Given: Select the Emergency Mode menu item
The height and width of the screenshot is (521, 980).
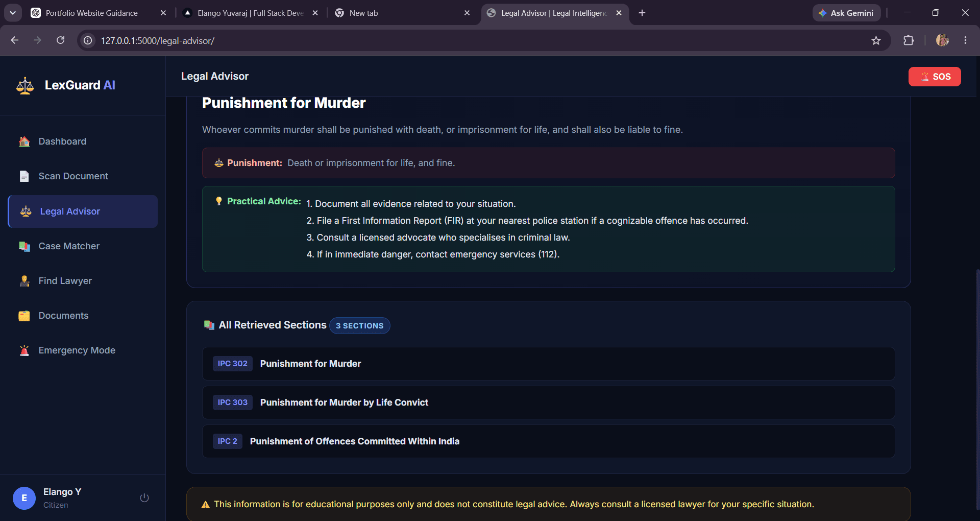Looking at the screenshot, I should tap(83, 350).
